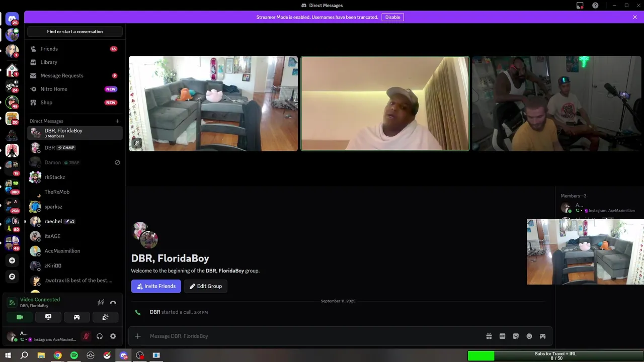
Task: Click the man in cap video tile
Action: 385,104
